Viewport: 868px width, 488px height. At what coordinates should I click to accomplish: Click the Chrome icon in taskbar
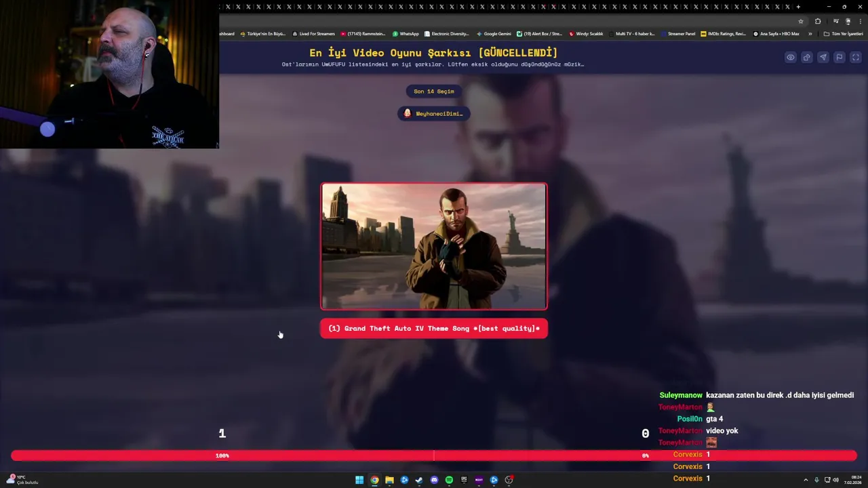tap(374, 480)
